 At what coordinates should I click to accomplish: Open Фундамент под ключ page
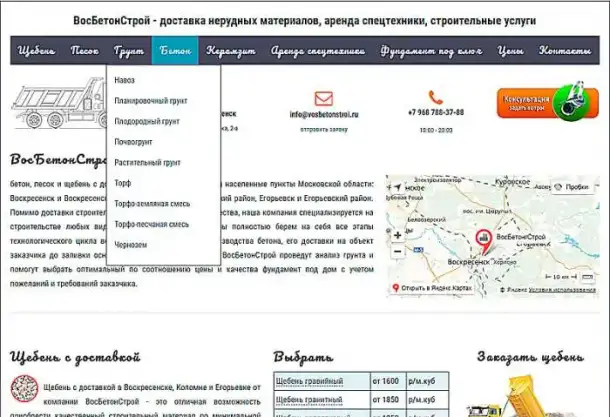431,51
